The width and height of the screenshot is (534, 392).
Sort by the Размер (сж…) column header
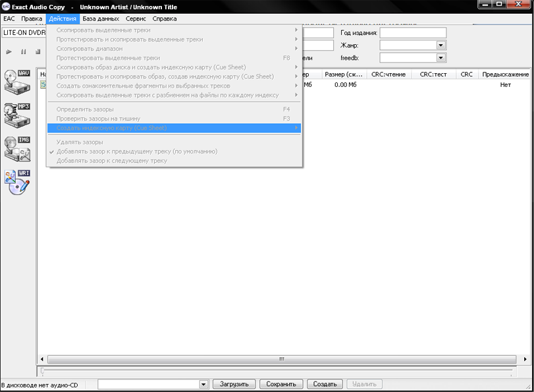point(343,74)
